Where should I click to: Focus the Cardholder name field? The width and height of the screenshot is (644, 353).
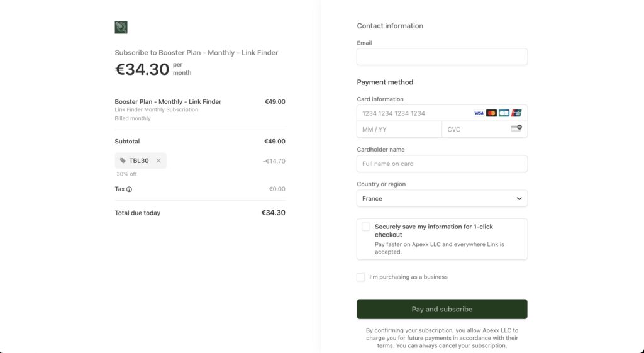click(x=442, y=164)
